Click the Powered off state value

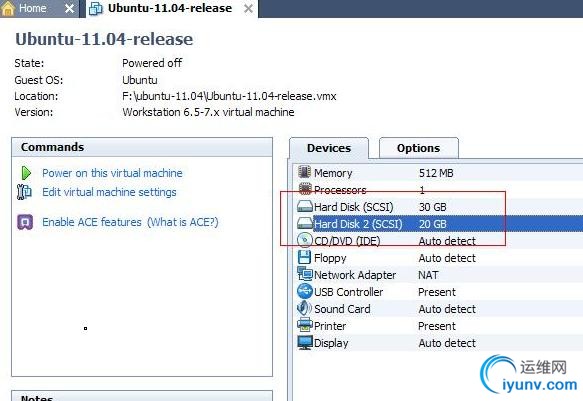click(152, 63)
